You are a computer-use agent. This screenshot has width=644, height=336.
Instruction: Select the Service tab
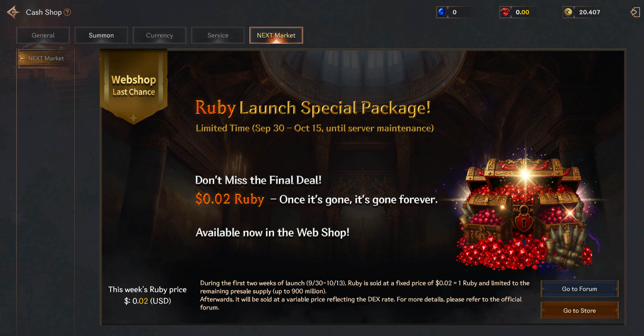tap(218, 35)
